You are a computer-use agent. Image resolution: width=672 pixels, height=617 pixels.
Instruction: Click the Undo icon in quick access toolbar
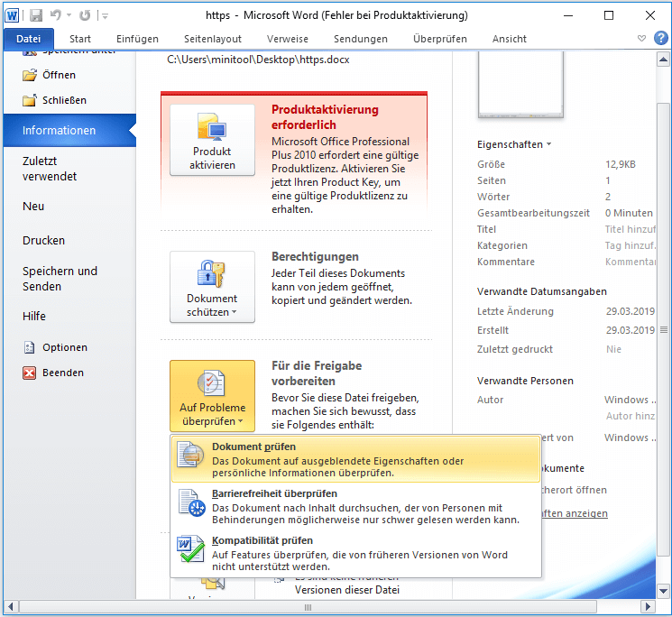(x=56, y=15)
